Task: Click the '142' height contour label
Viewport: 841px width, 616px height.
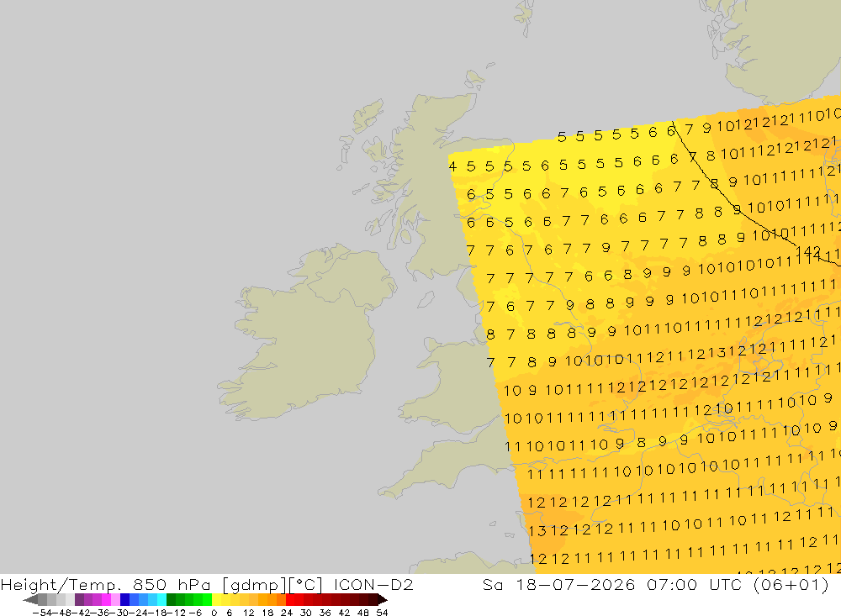Action: [807, 251]
